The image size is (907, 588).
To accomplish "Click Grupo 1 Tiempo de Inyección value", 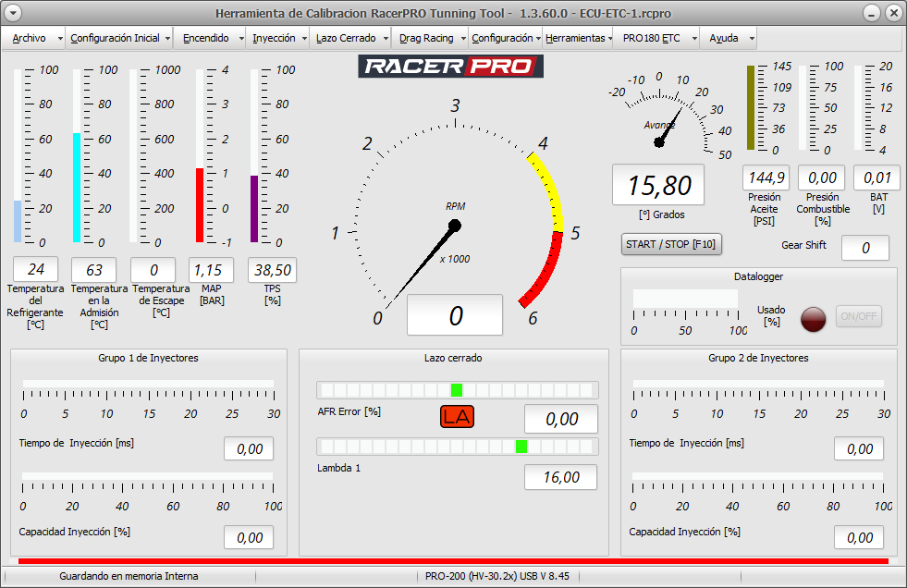I will [x=249, y=449].
